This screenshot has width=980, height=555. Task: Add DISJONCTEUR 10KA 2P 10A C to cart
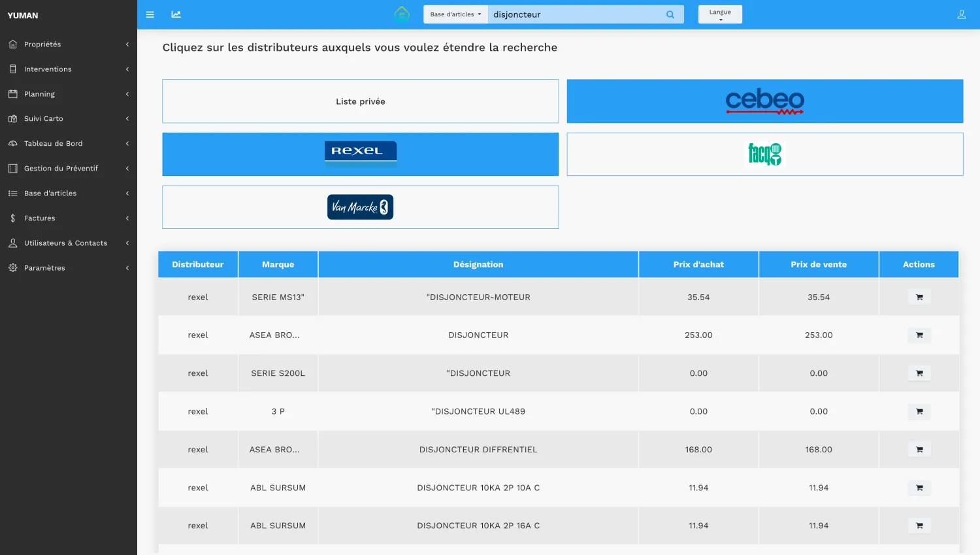(919, 488)
